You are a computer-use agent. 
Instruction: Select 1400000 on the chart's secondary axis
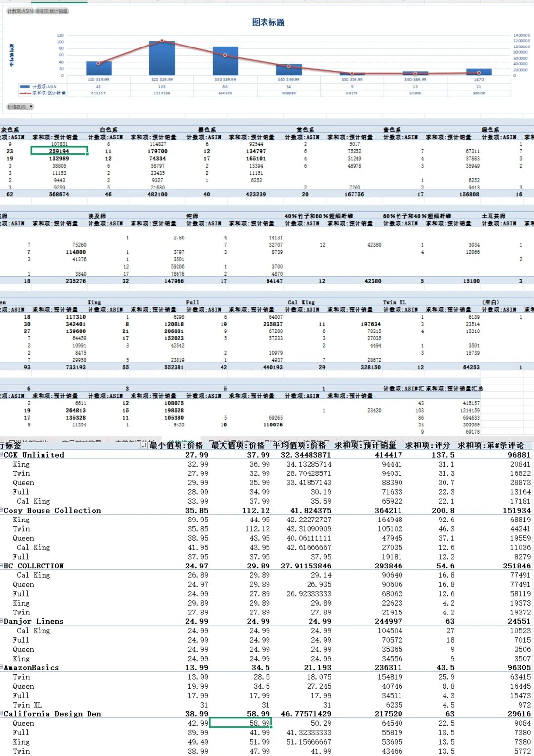tap(522, 35)
